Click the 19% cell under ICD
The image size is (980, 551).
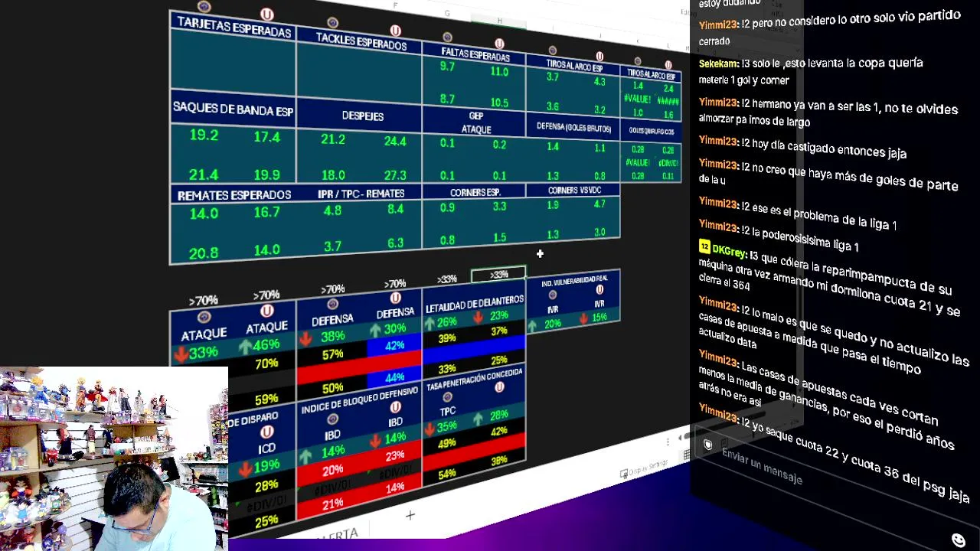(266, 465)
